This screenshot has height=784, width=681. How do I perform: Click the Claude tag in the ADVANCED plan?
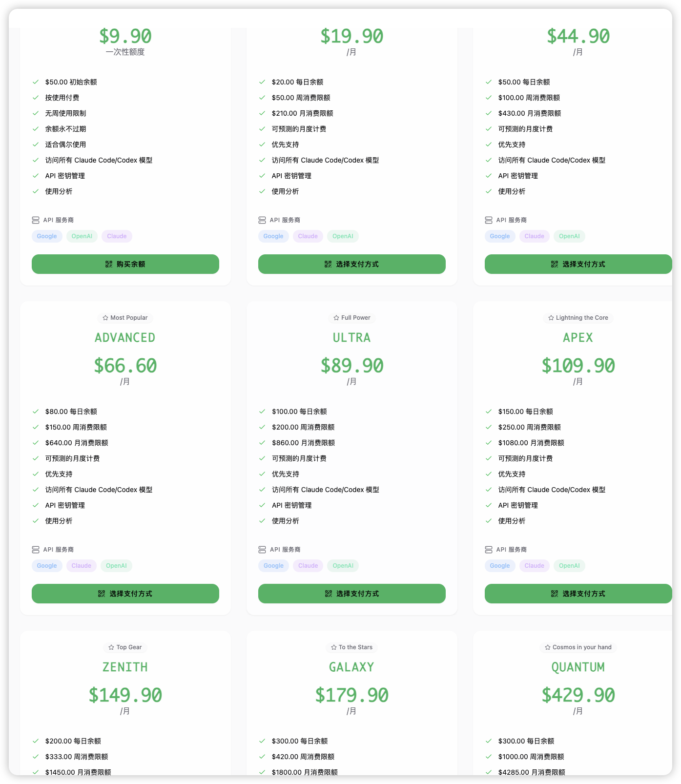82,566
